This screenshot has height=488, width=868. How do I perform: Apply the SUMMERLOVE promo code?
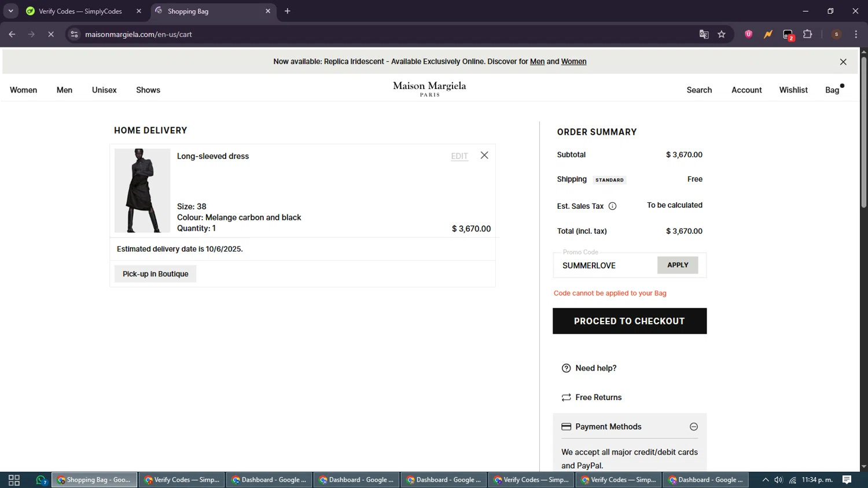(678, 265)
